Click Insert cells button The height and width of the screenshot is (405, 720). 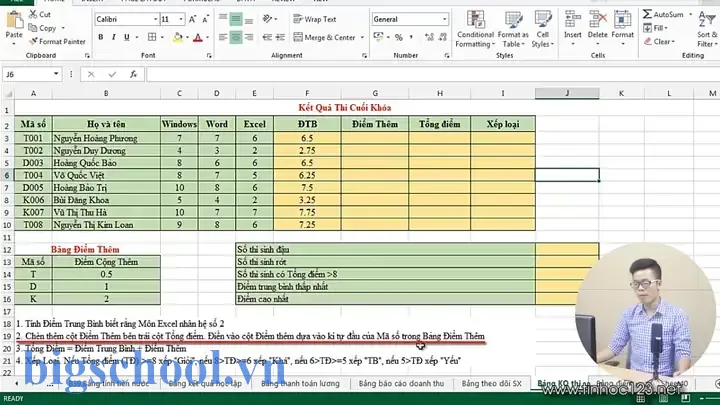click(x=573, y=28)
